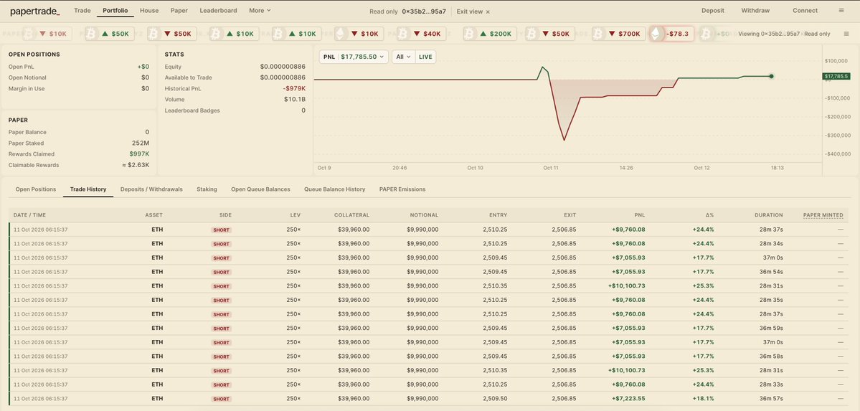
Task: Click the Rewards Claimed value $997K
Action: tap(139, 154)
